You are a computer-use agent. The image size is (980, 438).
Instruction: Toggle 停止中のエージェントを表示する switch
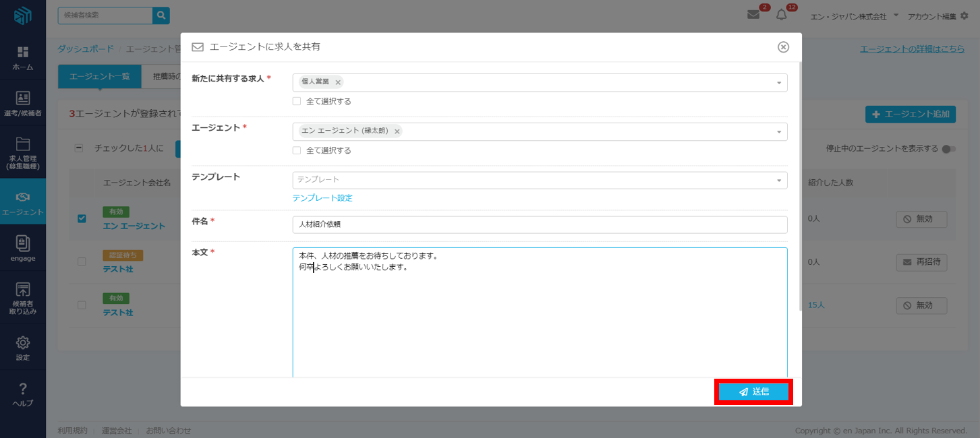click(x=948, y=149)
